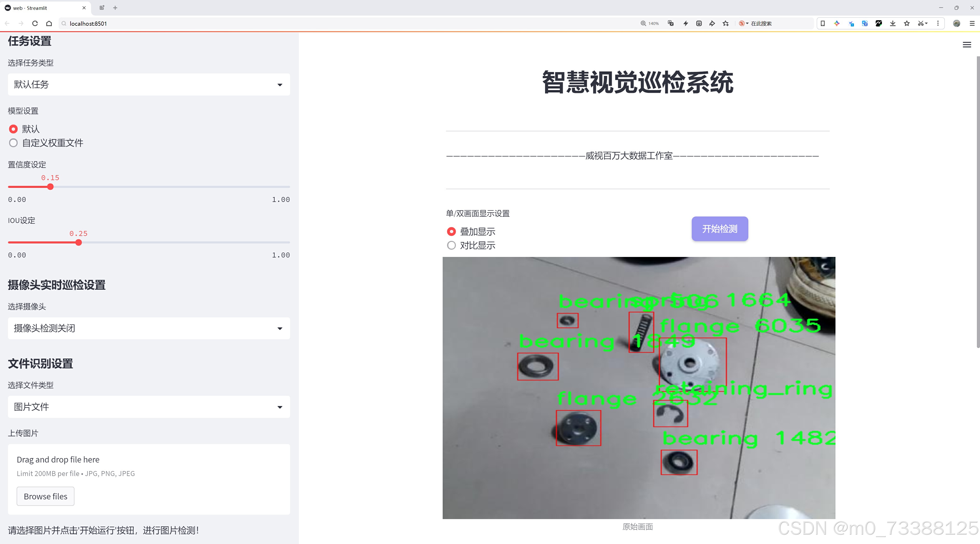Open the Streamlit hamburger menu
This screenshot has width=980, height=544.
[967, 45]
